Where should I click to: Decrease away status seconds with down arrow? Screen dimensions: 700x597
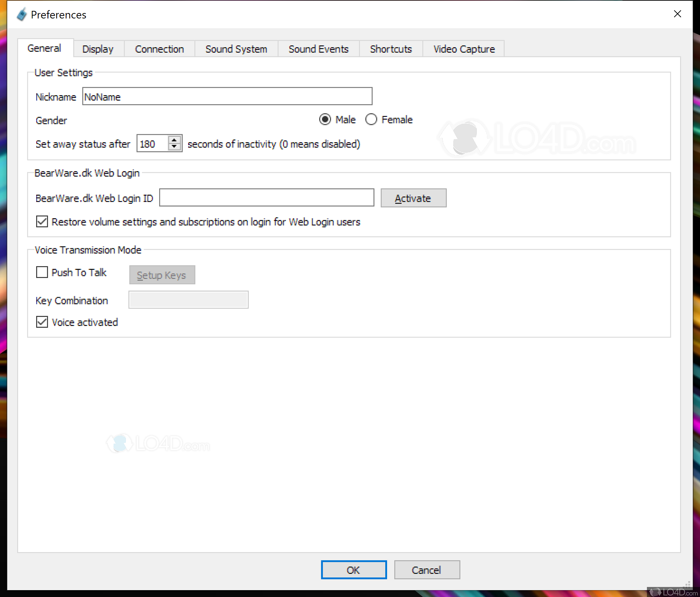pyautogui.click(x=174, y=147)
